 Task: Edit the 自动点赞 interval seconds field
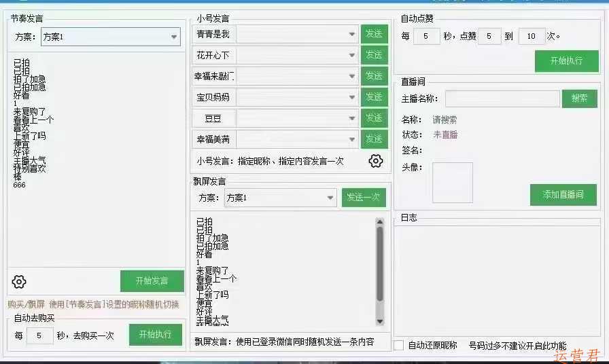[x=426, y=37]
